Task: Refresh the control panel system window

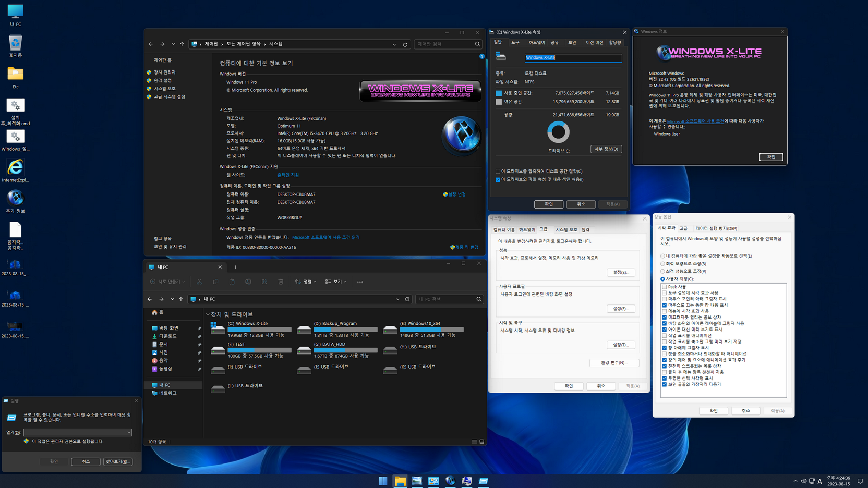Action: (x=405, y=44)
